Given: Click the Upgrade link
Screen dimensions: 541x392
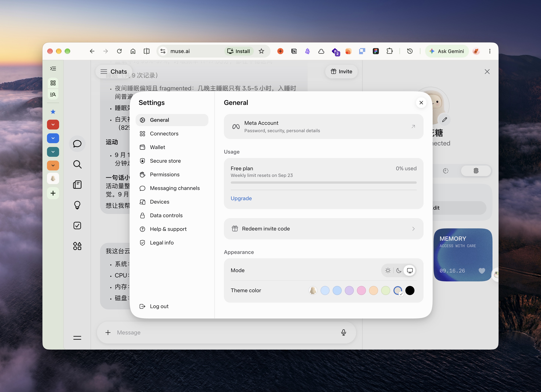Looking at the screenshot, I should (x=241, y=198).
